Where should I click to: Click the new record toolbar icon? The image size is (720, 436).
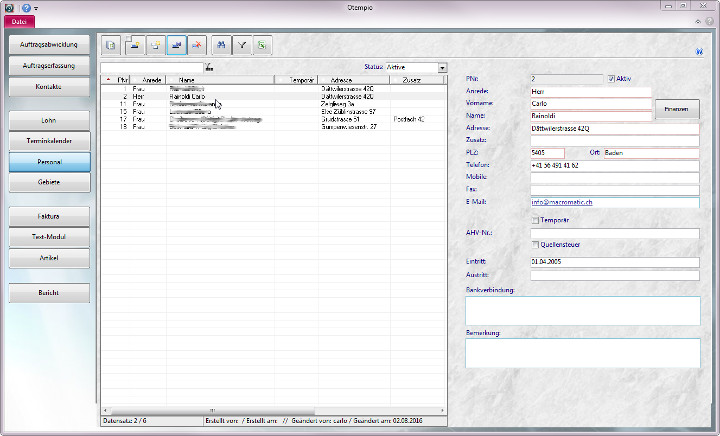click(134, 45)
